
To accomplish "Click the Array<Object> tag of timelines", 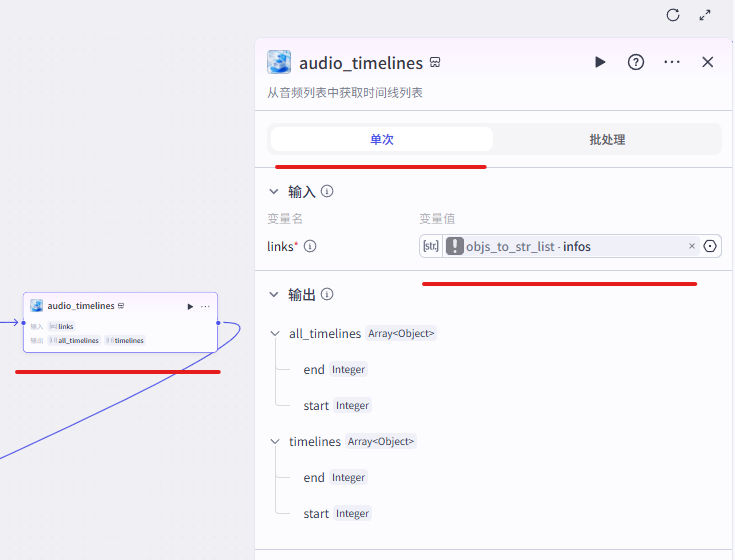I will tap(381, 441).
